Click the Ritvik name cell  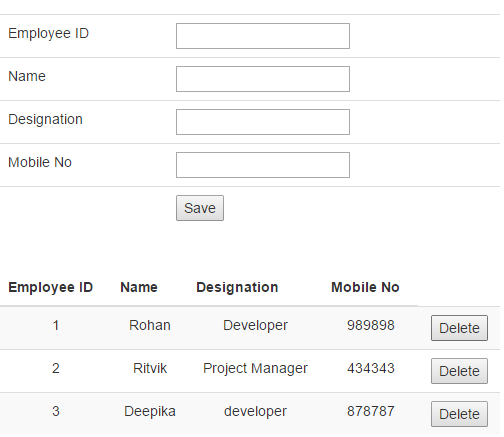coord(150,368)
